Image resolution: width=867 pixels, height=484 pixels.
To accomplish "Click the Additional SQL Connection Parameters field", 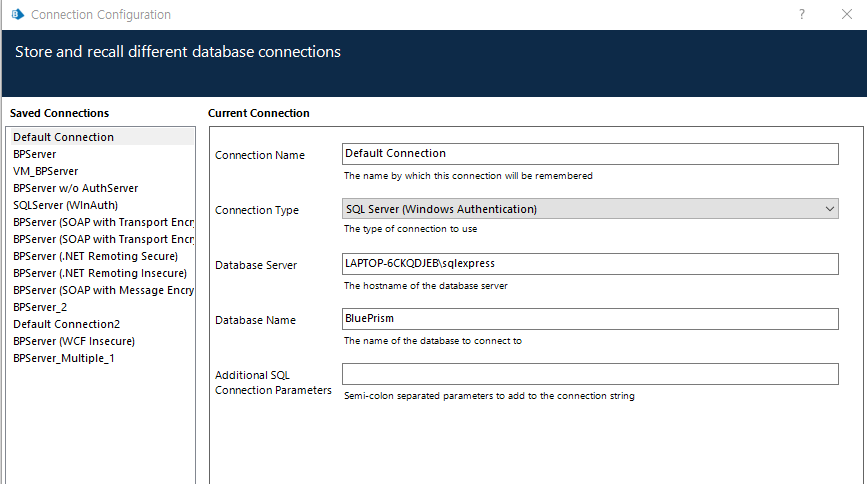I will pyautogui.click(x=590, y=374).
